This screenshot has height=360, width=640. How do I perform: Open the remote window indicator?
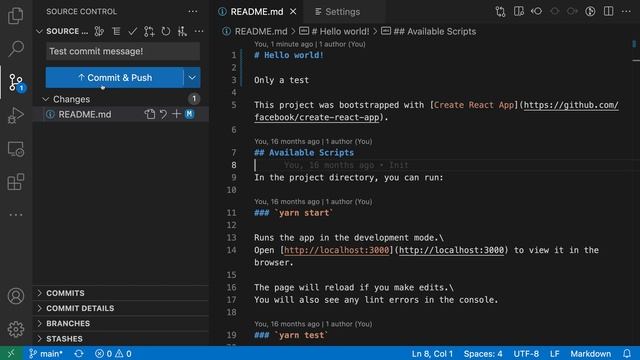click(x=11, y=353)
